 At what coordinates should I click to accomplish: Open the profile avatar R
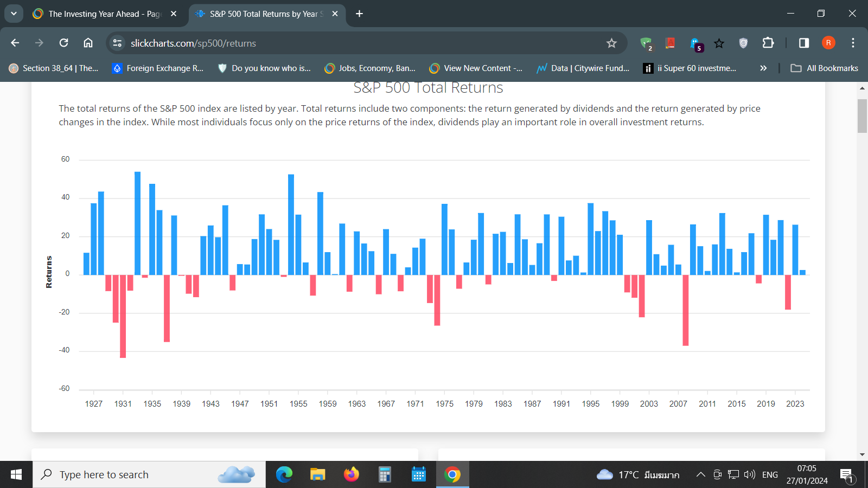(828, 43)
